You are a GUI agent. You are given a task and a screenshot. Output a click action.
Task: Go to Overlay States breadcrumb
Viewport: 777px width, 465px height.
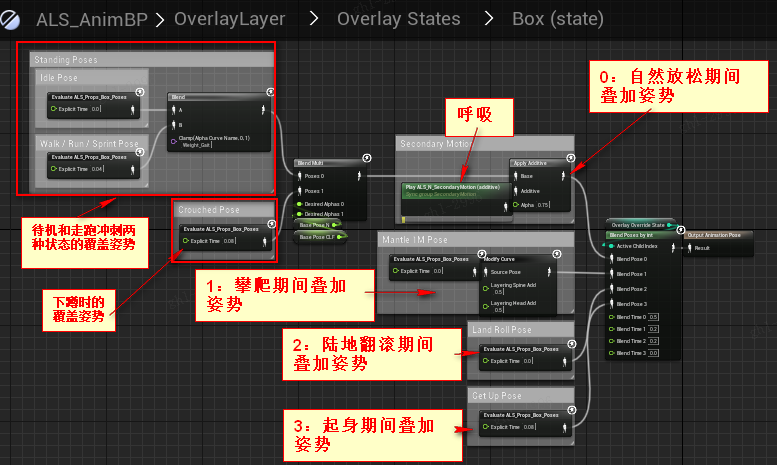pyautogui.click(x=398, y=18)
